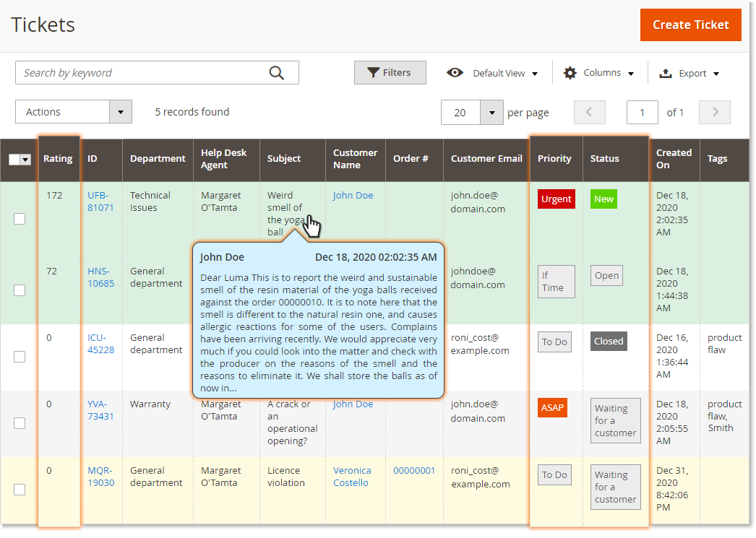
Task: Click the search magnifier icon
Action: pyautogui.click(x=276, y=73)
